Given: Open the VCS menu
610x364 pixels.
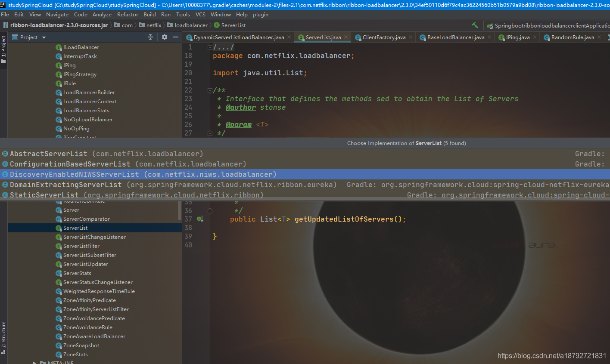Looking at the screenshot, I should click(x=201, y=15).
